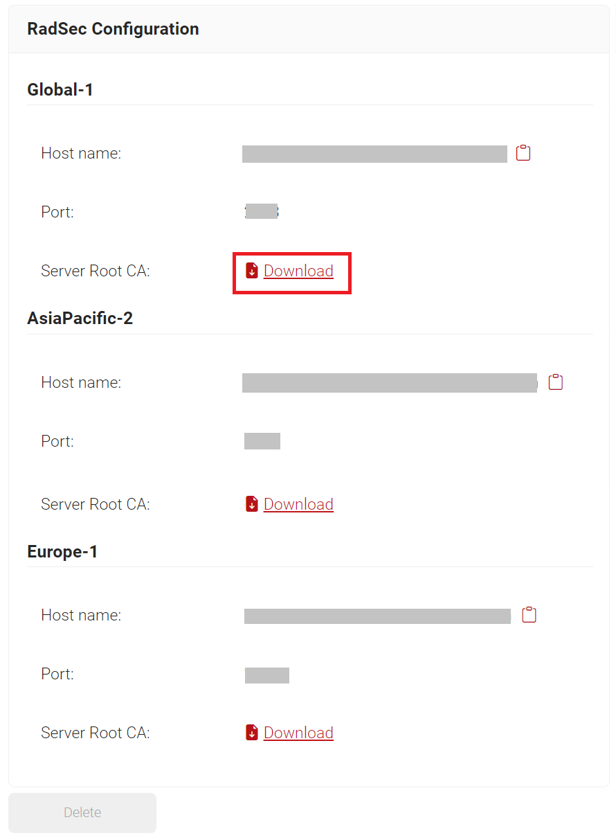The image size is (616, 840).
Task: Click the Europe-1 section heading
Action: click(x=62, y=552)
